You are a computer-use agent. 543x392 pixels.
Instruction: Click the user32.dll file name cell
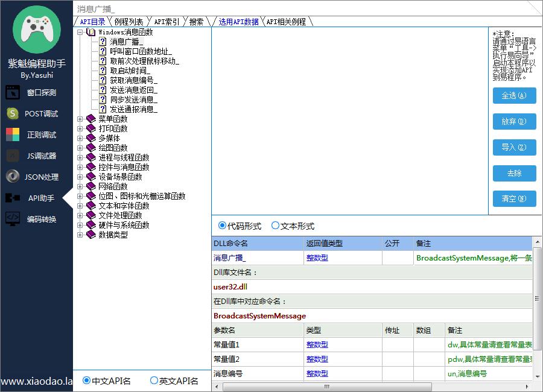click(372, 286)
